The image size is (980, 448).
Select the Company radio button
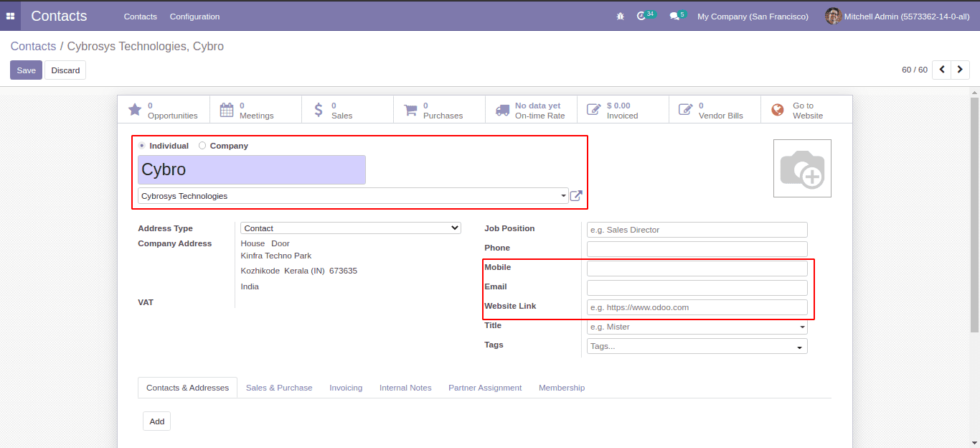[x=202, y=146]
